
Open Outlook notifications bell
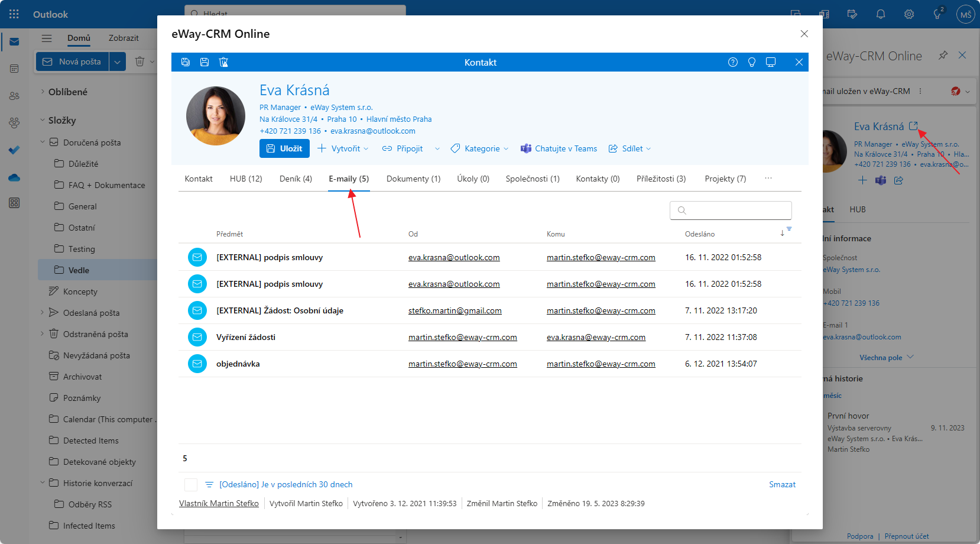[x=881, y=14]
